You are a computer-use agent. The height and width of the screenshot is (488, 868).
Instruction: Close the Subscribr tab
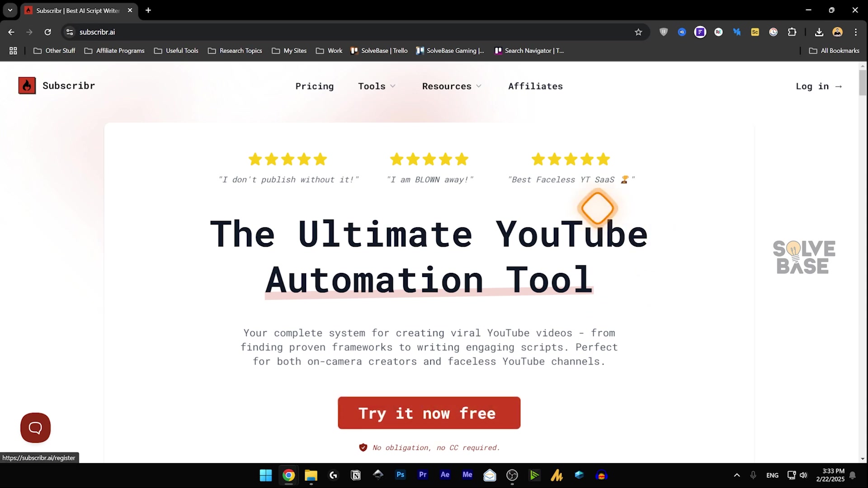(x=130, y=10)
